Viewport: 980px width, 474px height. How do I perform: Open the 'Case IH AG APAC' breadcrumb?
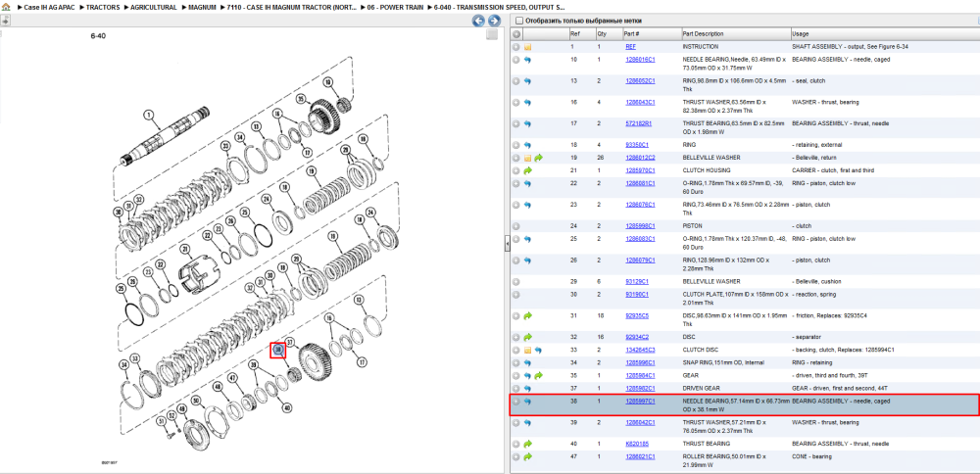point(50,7)
